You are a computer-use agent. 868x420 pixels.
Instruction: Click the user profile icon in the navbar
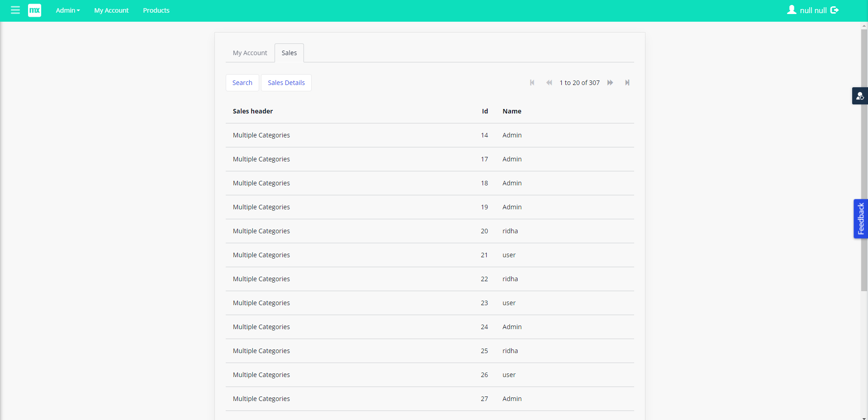pyautogui.click(x=791, y=9)
